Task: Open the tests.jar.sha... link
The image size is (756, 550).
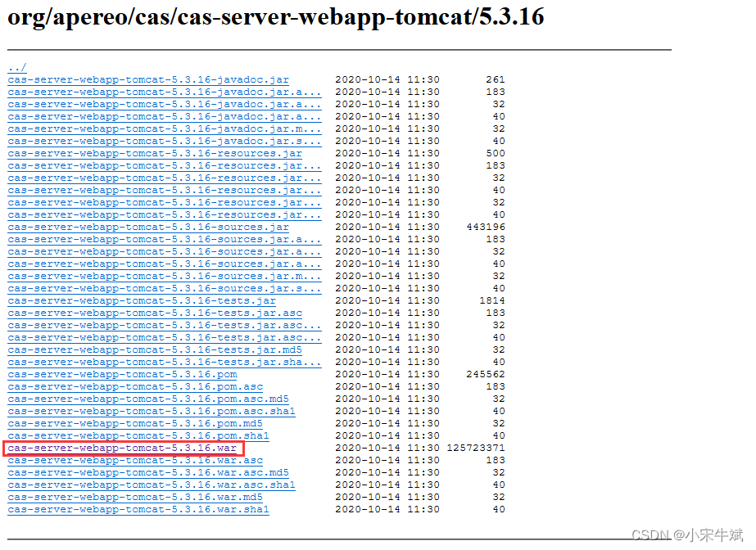Action: pos(165,363)
